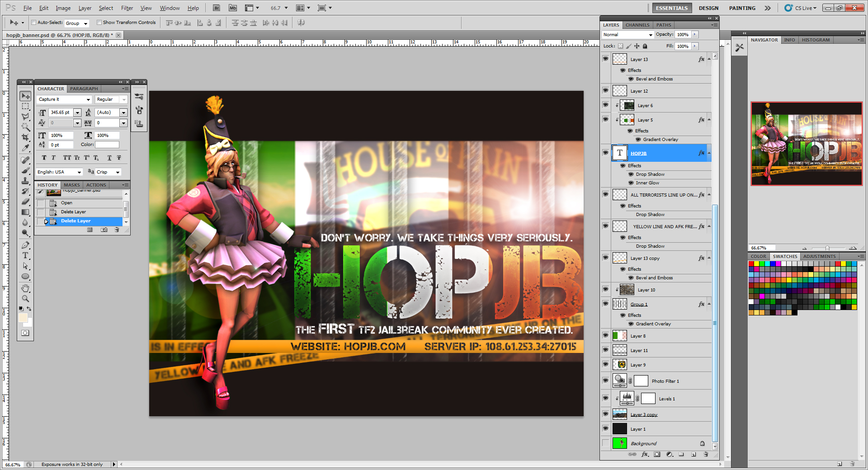Select the Path Selection tool
Screen dimensions: 868x470
[25, 266]
